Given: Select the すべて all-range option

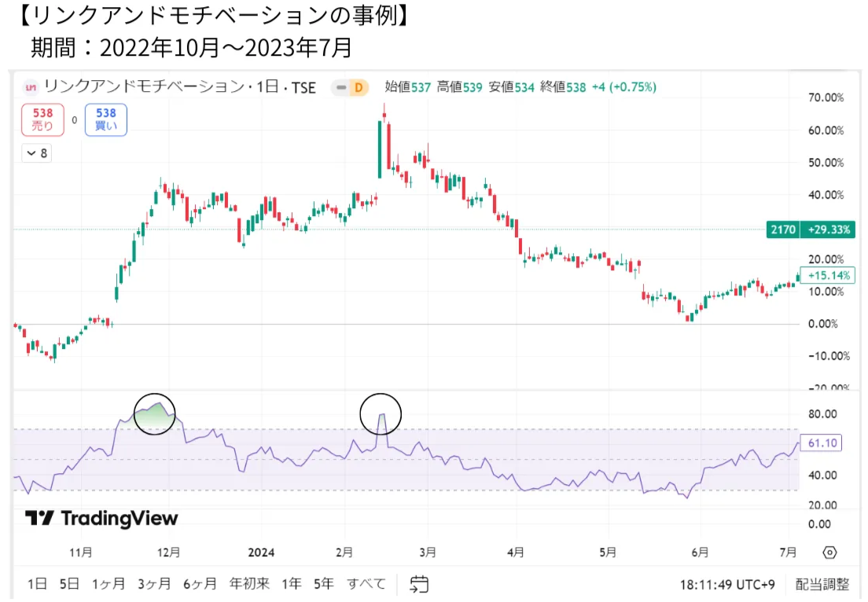Looking at the screenshot, I should pyautogui.click(x=367, y=584).
